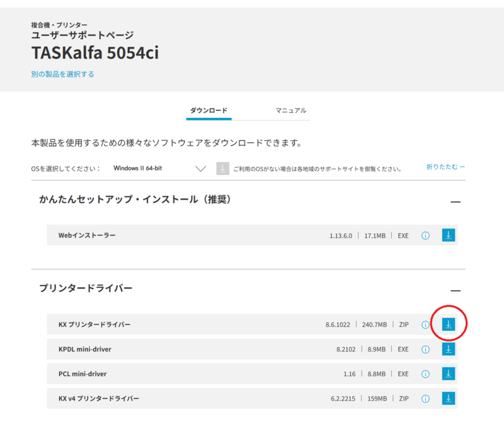Show info for Web installer
Screen dimensions: 504x422
pos(425,236)
